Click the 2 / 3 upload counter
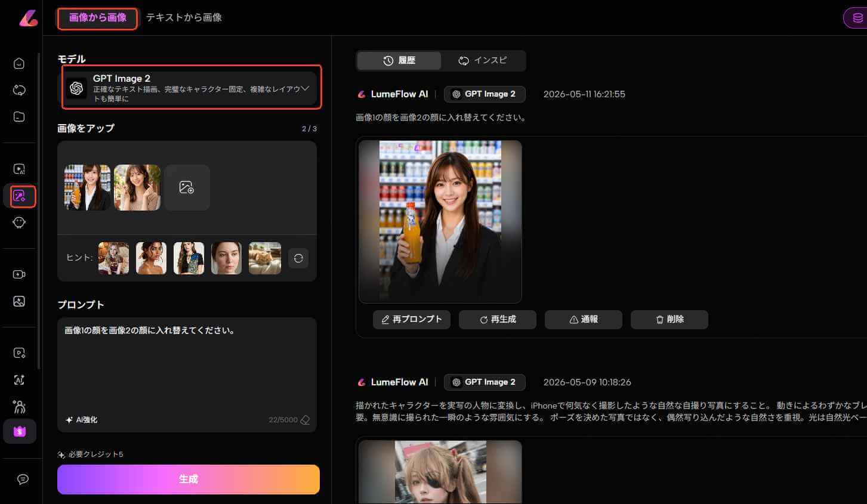The height and width of the screenshot is (504, 867). [x=309, y=129]
